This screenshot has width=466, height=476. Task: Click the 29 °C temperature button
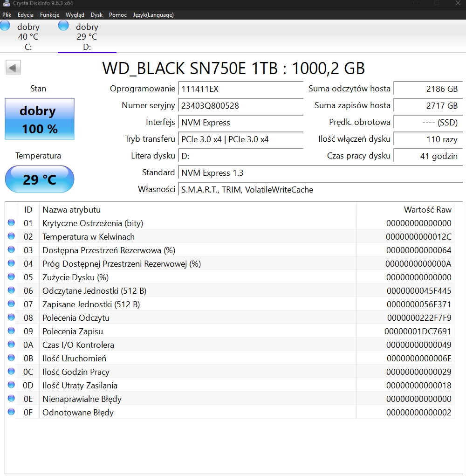coord(40,179)
